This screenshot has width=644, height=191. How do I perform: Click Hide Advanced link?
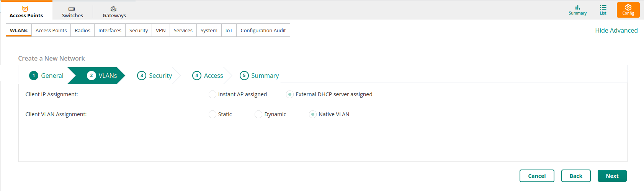(x=616, y=30)
